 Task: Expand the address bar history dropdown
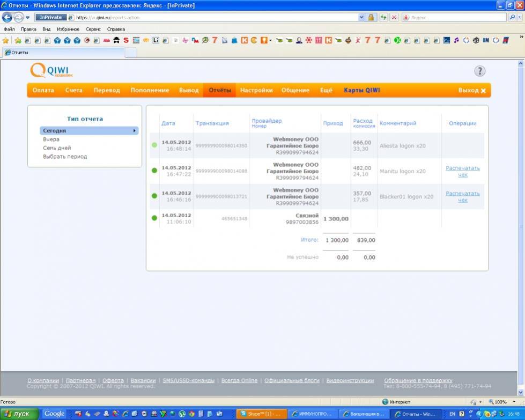361,17
